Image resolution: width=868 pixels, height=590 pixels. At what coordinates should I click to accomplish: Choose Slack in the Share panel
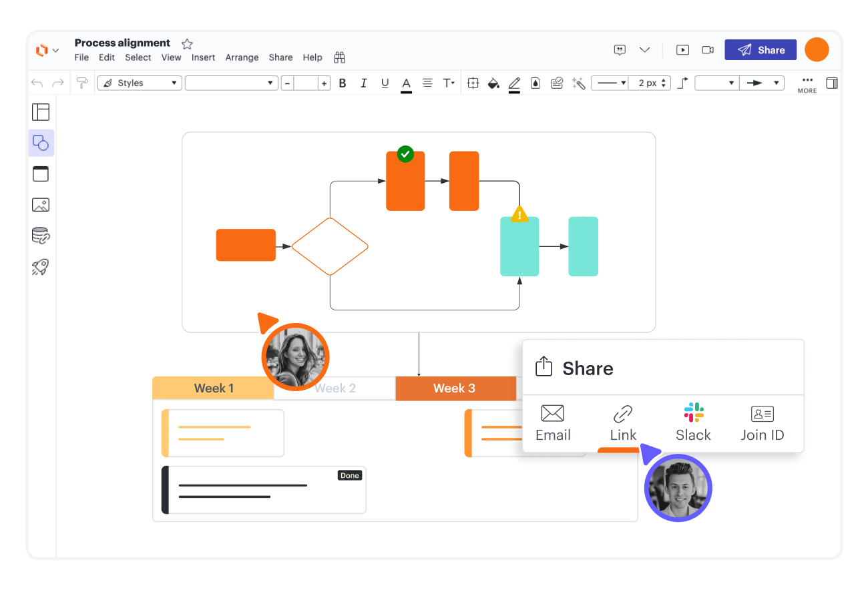tap(693, 422)
